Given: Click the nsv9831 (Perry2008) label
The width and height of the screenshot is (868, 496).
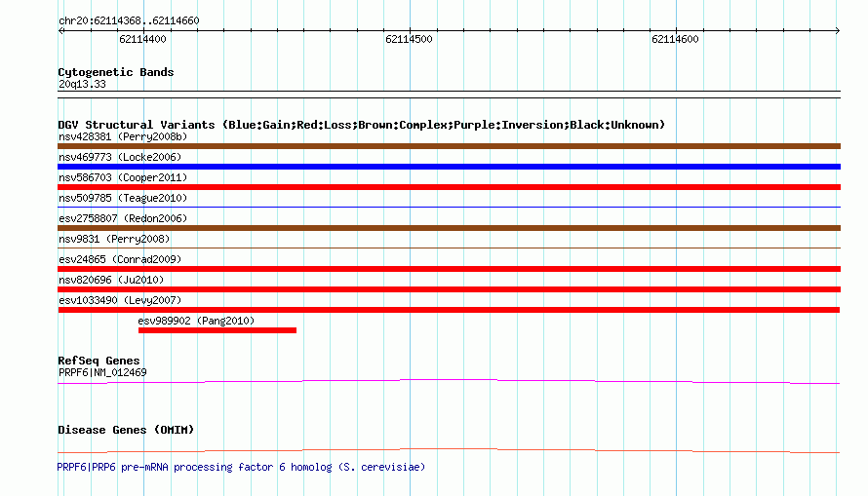Looking at the screenshot, I should click(x=114, y=239).
